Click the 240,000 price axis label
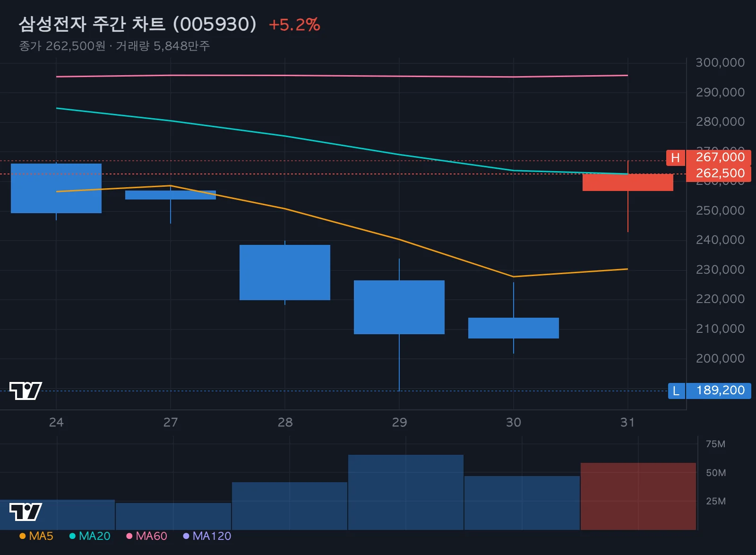The width and height of the screenshot is (756, 555). pos(720,240)
